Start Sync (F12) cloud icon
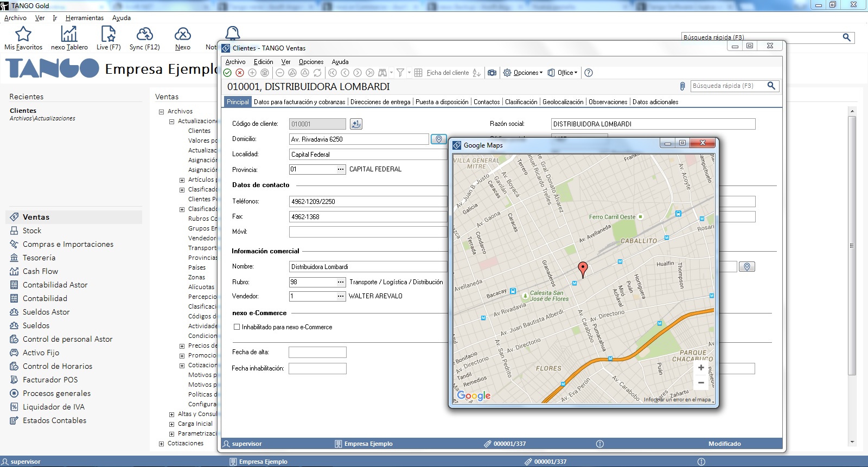Screen dimensions: 868x467 tap(145, 39)
